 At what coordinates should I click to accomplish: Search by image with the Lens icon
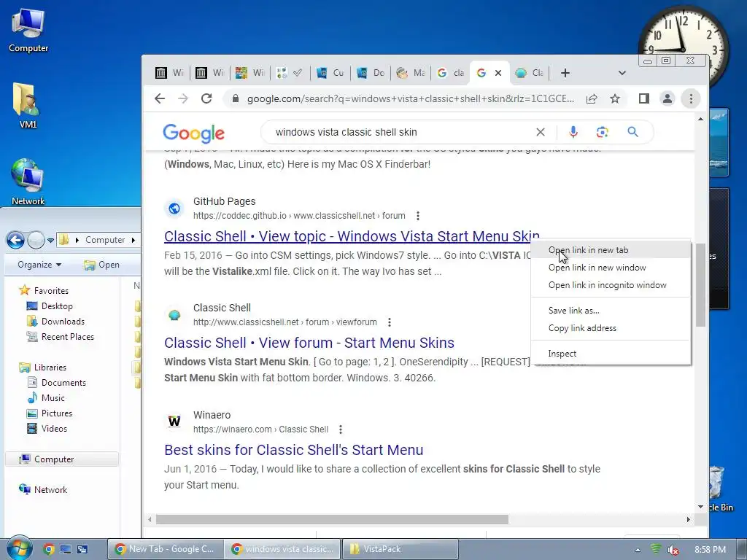pos(603,132)
